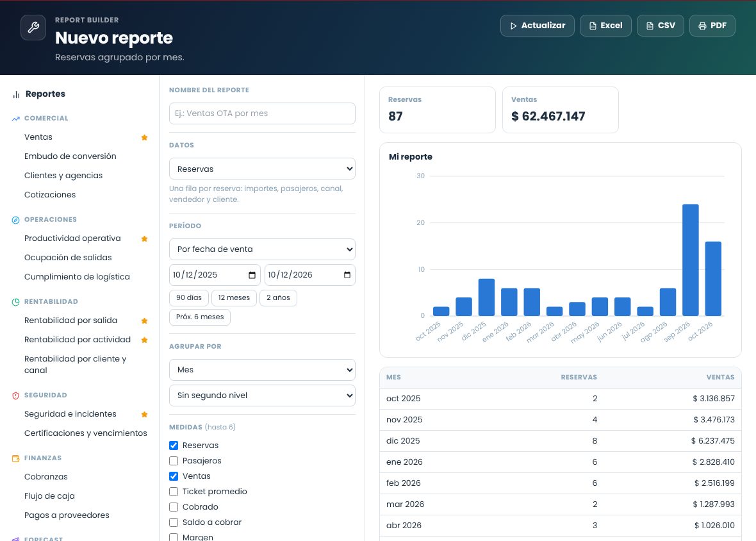
Task: Select Clientes y agencias report
Action: pos(63,176)
